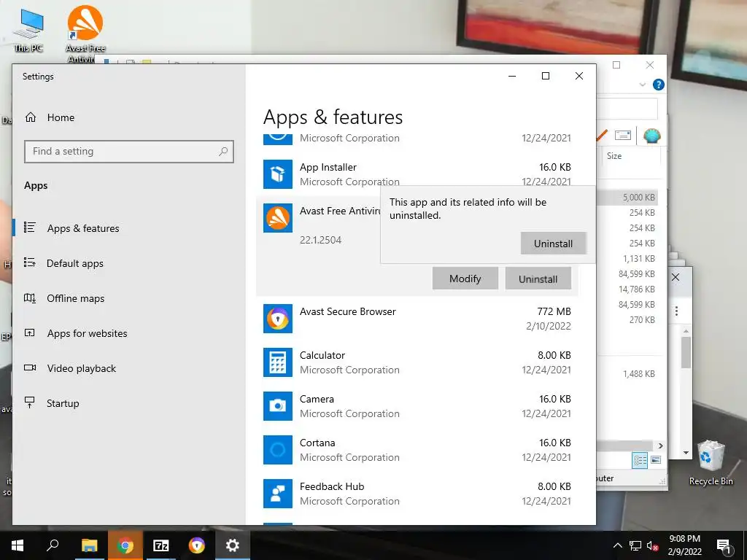Confirm Uninstall in the popup dialog
The width and height of the screenshot is (747, 560).
pos(553,244)
